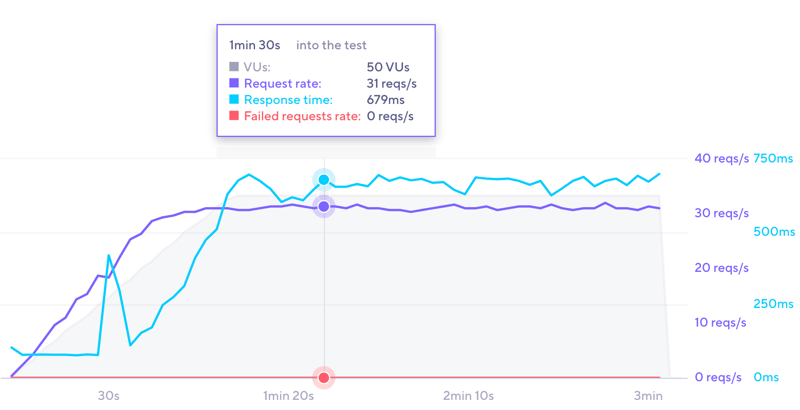Viewport: 800px width, 410px height.
Task: Click the purple Request rate legend square
Action: tap(234, 84)
